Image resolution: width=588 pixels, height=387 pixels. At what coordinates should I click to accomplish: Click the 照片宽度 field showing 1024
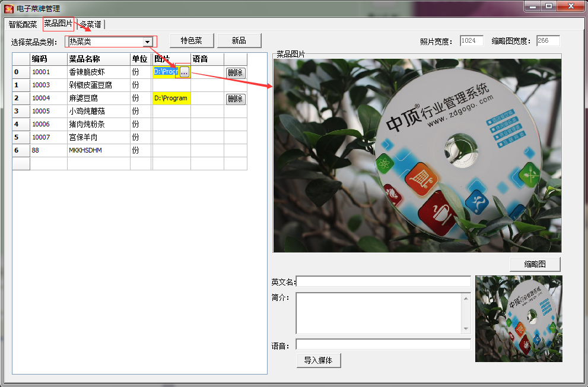(x=471, y=41)
